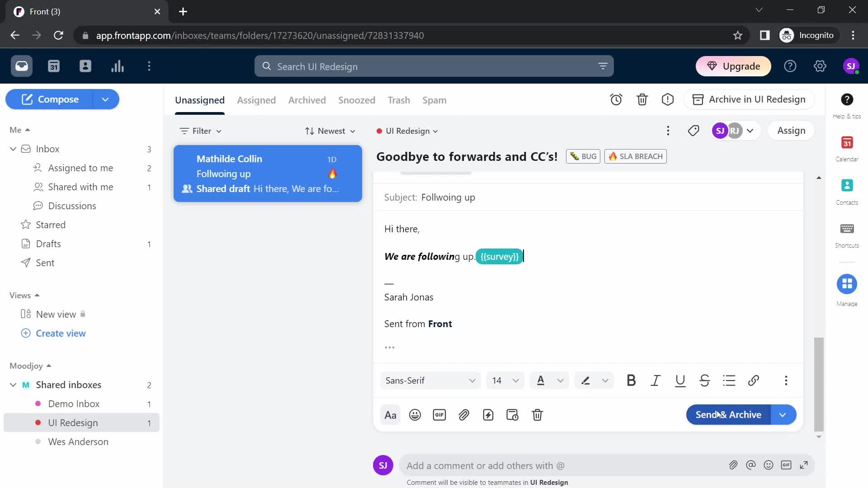The height and width of the screenshot is (488, 868).
Task: Switch to the Archived tab
Action: [x=307, y=99]
